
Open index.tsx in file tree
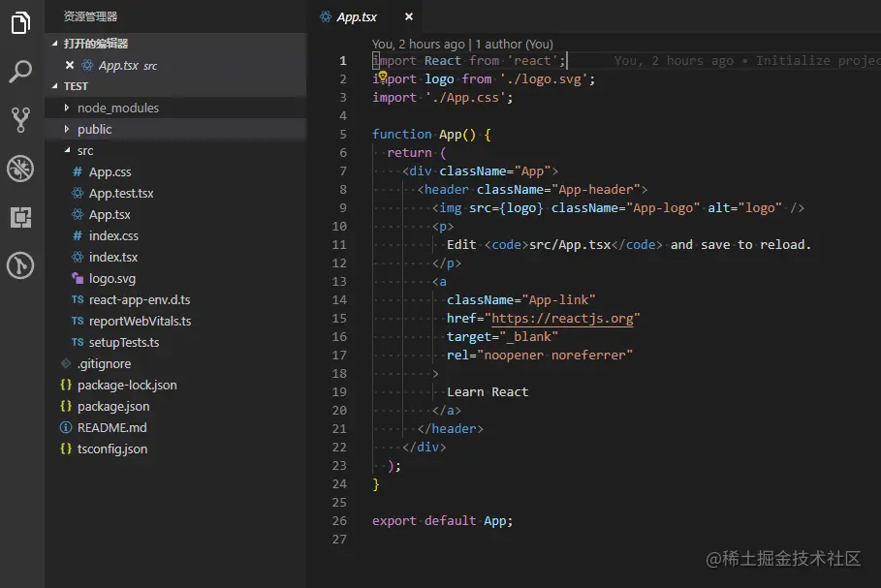click(x=175, y=258)
